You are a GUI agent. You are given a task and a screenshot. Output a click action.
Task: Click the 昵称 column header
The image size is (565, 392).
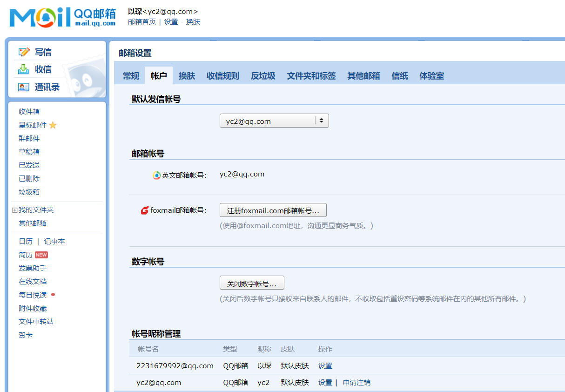pos(264,349)
